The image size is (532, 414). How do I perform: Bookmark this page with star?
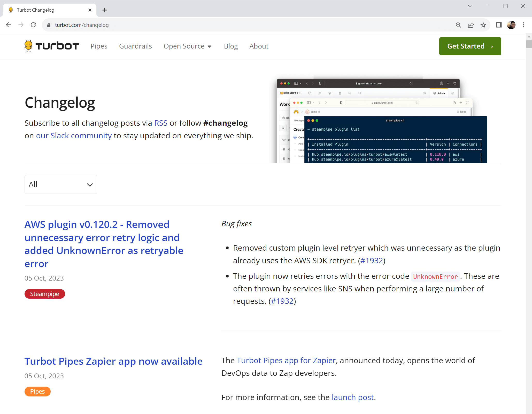pos(483,25)
